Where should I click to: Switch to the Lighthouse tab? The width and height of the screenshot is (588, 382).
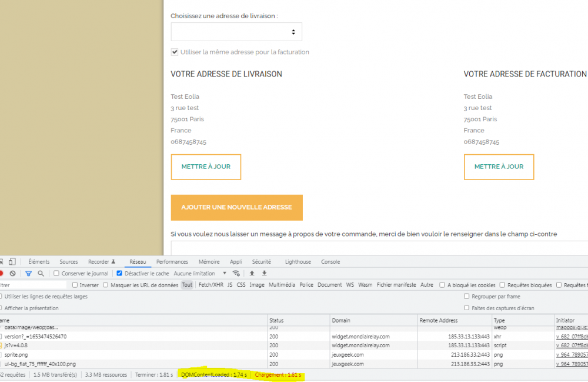(298, 261)
